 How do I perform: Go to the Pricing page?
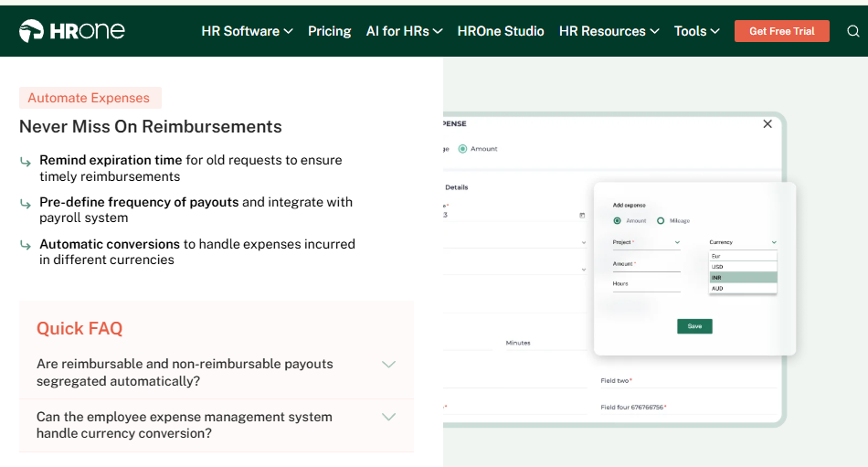(329, 31)
